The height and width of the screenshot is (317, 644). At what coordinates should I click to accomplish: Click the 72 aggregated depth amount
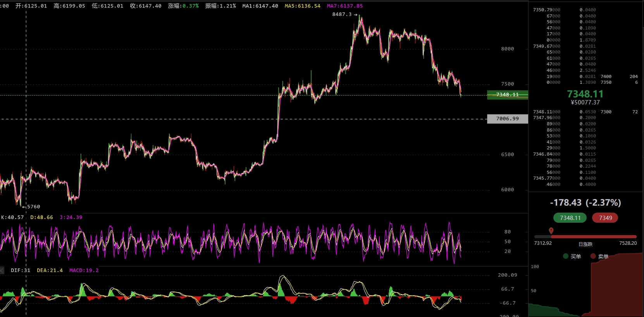tap(635, 112)
